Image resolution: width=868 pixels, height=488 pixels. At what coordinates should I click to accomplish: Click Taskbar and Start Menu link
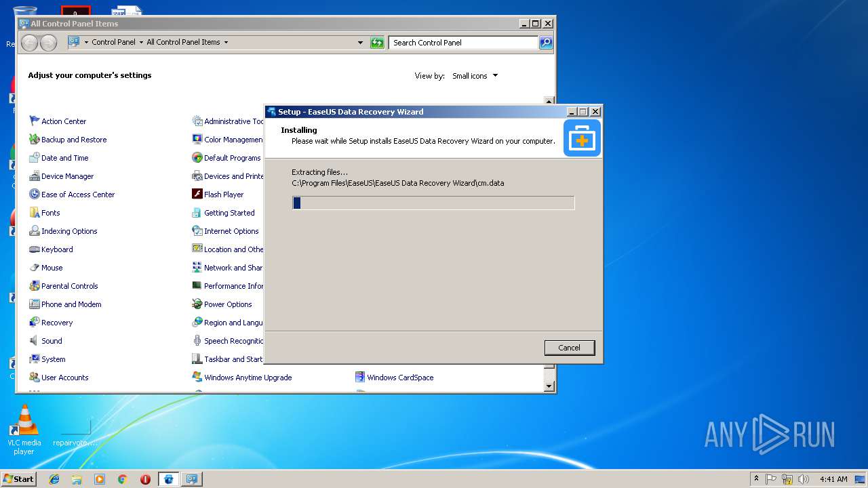(x=233, y=359)
